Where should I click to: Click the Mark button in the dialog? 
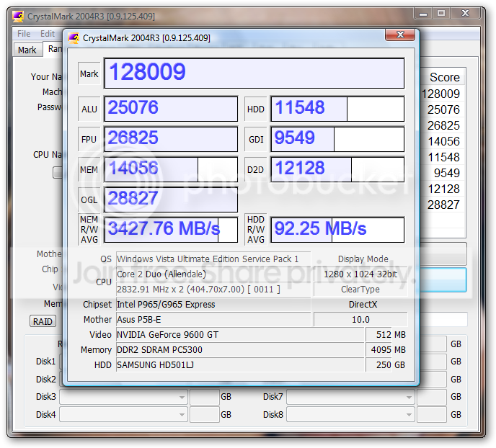click(89, 73)
